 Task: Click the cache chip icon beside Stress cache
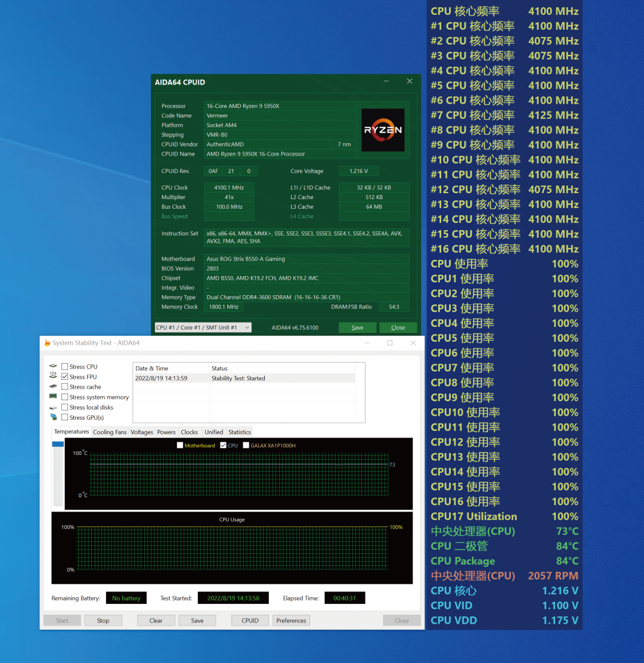click(x=53, y=386)
